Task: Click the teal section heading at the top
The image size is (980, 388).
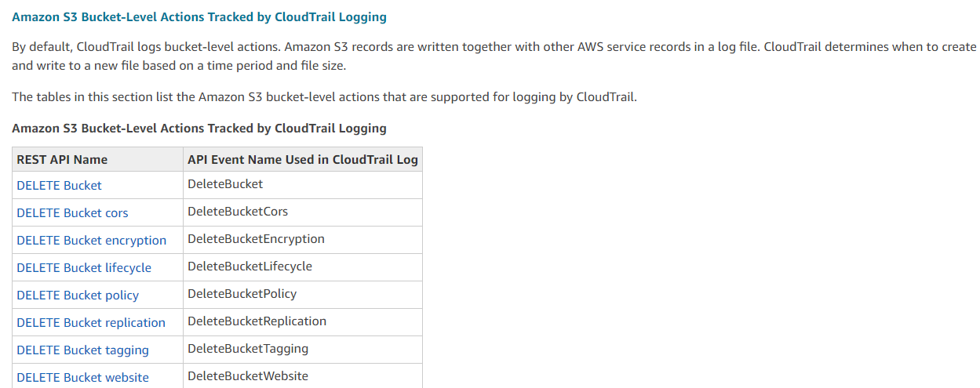Action: (199, 16)
